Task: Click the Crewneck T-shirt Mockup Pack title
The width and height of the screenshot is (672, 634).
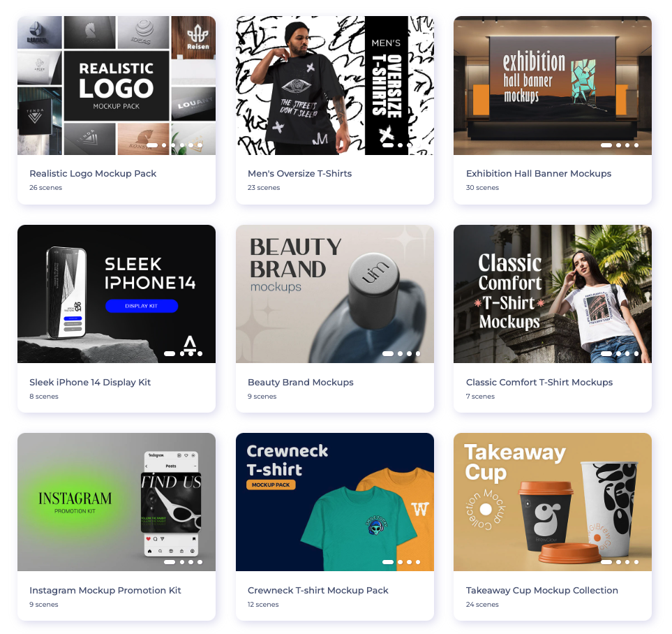Action: point(318,590)
